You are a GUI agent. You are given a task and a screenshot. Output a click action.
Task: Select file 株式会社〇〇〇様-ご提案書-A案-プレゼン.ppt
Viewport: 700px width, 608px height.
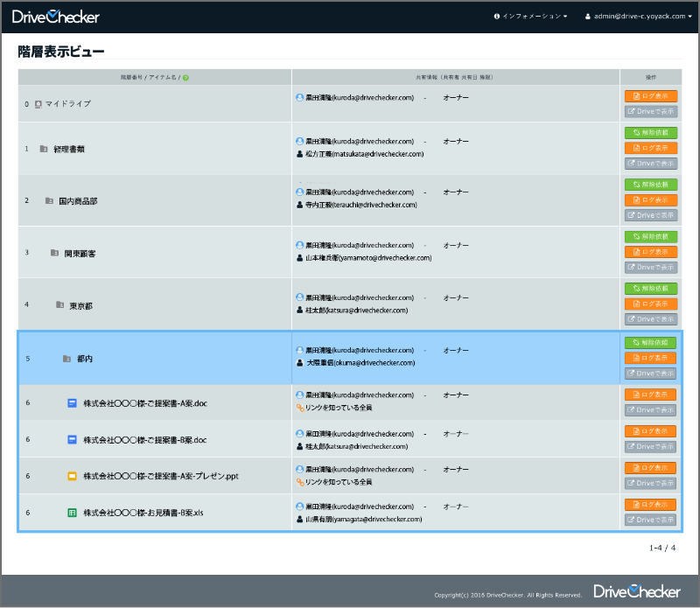pos(161,476)
